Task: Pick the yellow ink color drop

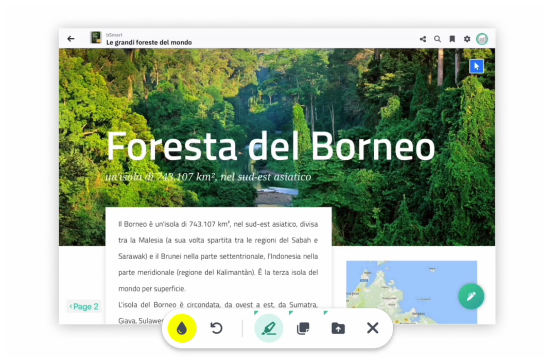Action: (x=182, y=328)
